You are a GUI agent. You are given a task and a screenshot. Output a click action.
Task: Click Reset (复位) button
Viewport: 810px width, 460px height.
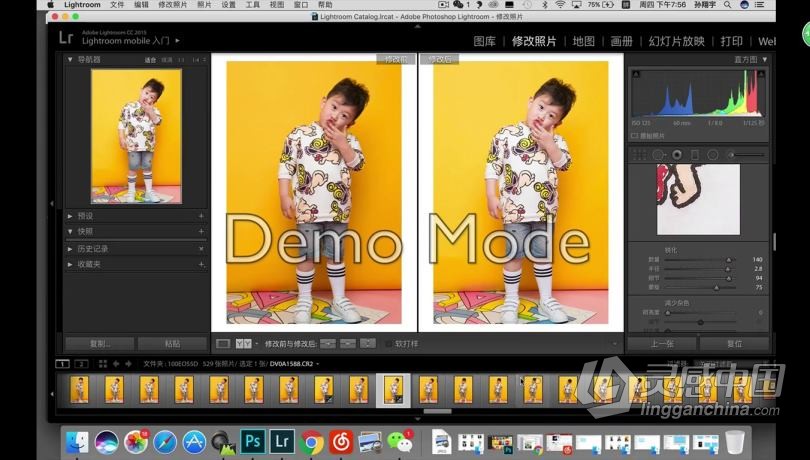734,344
